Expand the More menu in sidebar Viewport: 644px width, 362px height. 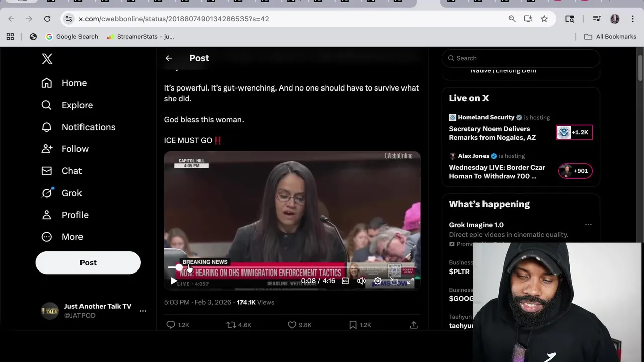tap(62, 237)
